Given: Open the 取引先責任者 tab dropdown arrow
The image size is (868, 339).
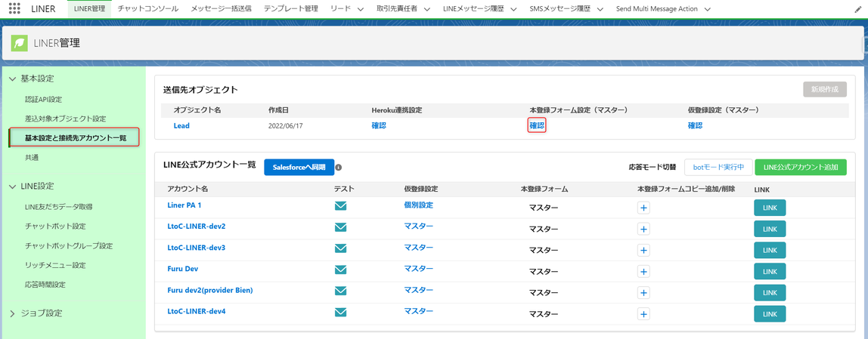Looking at the screenshot, I should (x=428, y=9).
